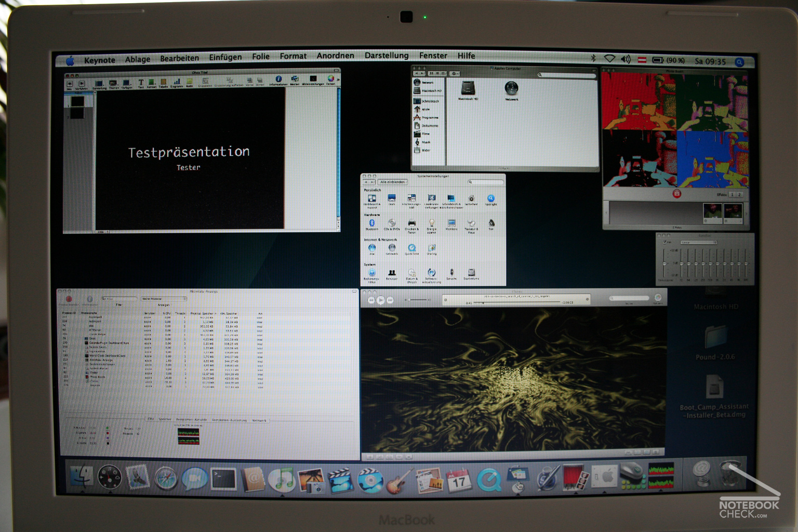Click Informationen icon in Aktivitäts-Anzeige toolbar
798x532 pixels.
pyautogui.click(x=89, y=299)
